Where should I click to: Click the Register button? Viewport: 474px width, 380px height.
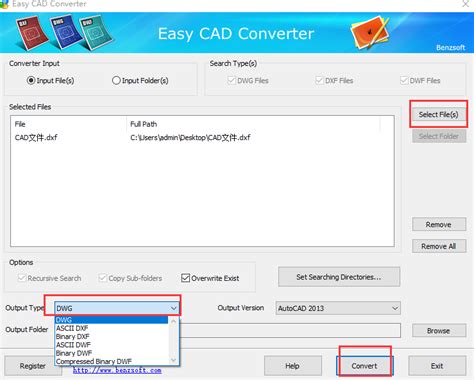32,366
